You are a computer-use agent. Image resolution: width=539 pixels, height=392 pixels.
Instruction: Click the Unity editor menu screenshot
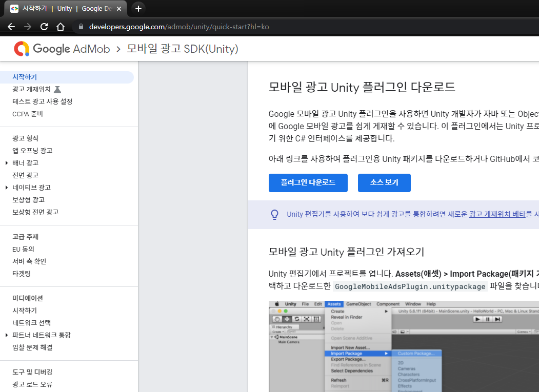point(404,346)
